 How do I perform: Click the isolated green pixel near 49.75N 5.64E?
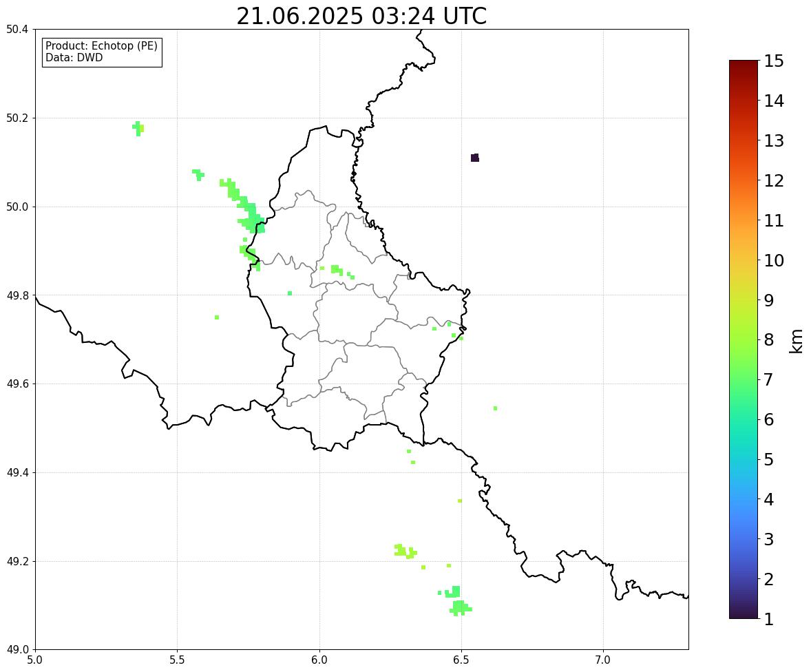[x=217, y=317]
